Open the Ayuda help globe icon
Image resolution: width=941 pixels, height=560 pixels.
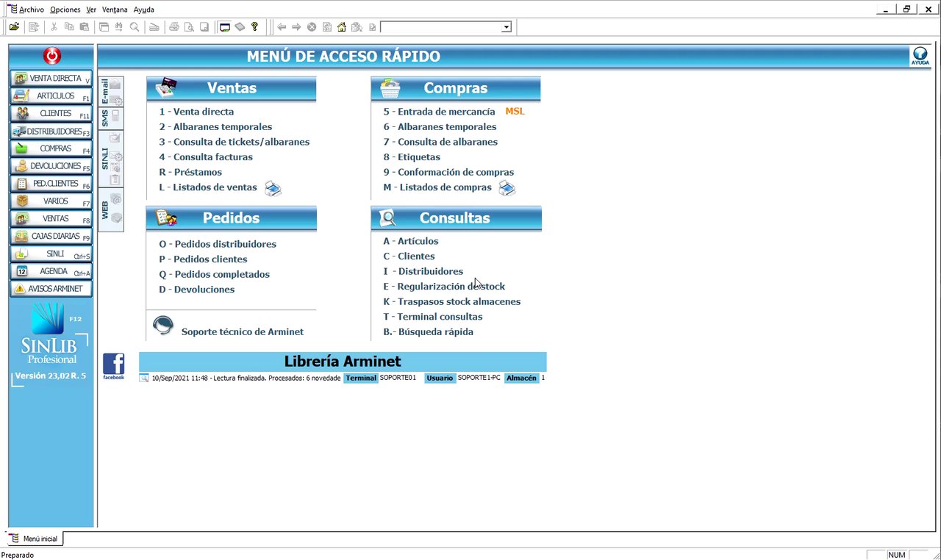(x=920, y=57)
